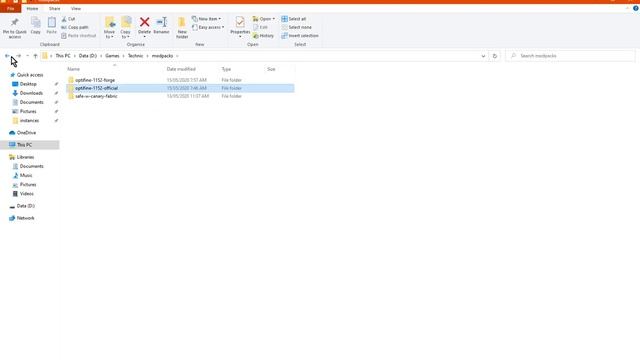
Task: Refresh the current folder view
Action: [x=495, y=56]
